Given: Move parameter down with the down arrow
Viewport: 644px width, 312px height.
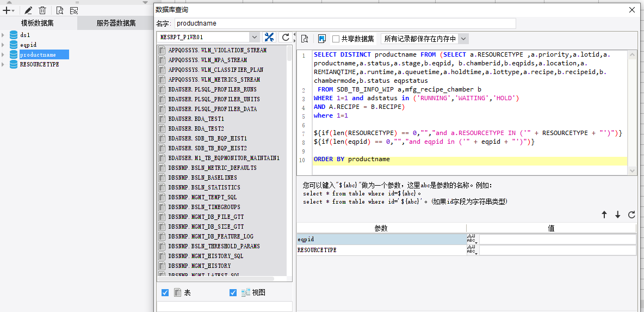Looking at the screenshot, I should [618, 215].
